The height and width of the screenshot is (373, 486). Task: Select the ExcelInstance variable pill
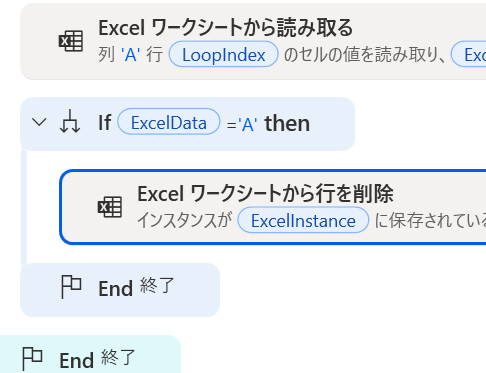point(303,220)
